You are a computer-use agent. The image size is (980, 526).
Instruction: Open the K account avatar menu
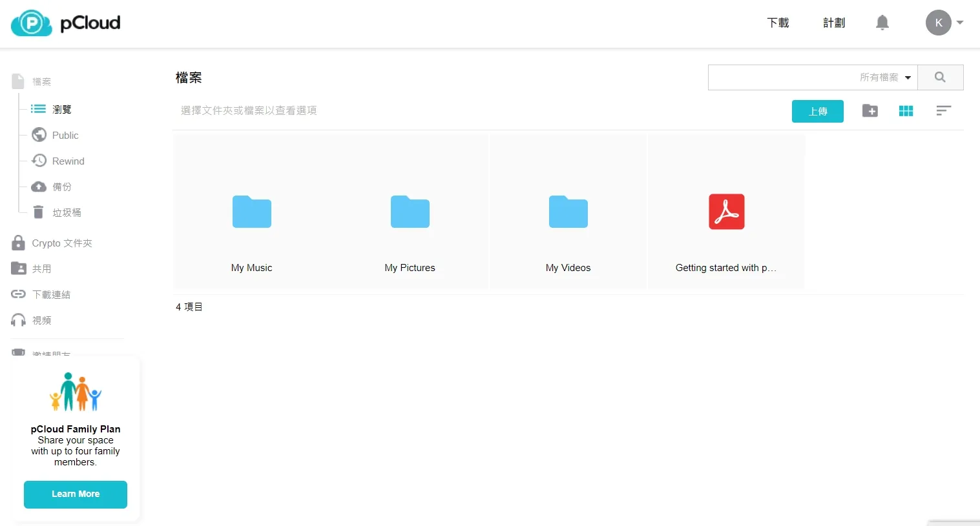(x=939, y=23)
